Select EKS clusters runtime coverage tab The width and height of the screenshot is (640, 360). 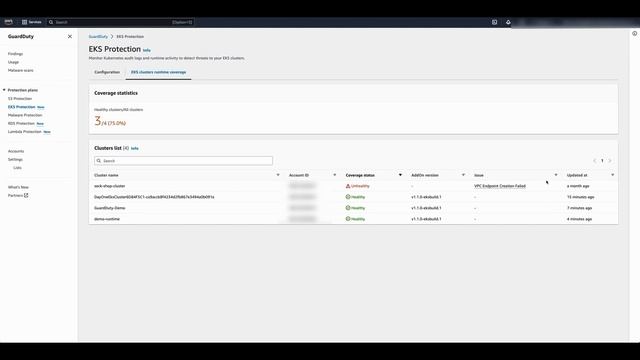coord(158,72)
